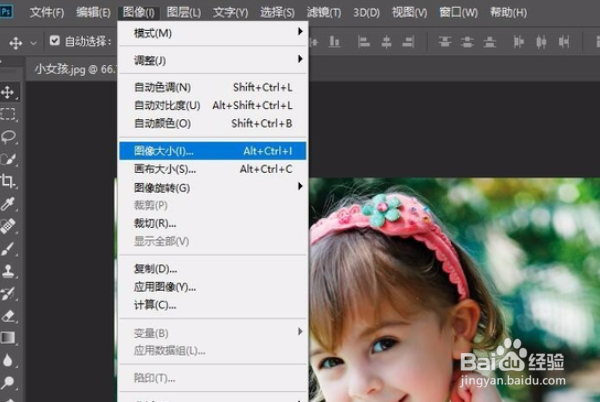
Task: Select the Eraser tool
Action: tap(8, 316)
